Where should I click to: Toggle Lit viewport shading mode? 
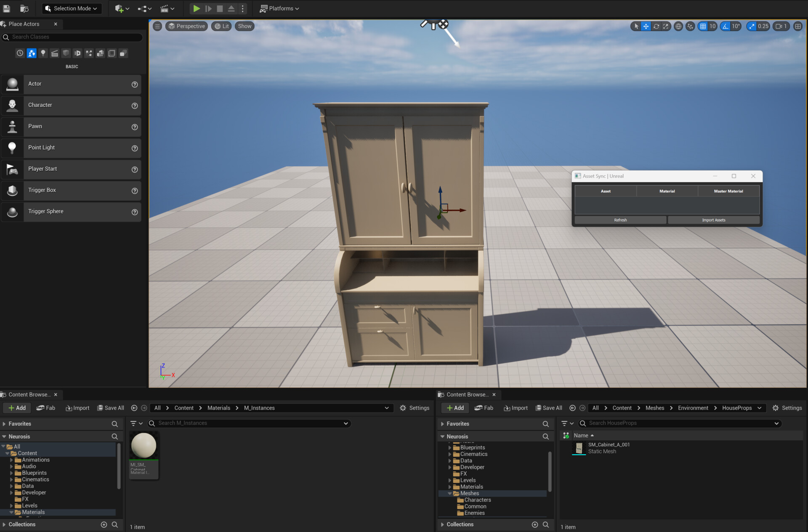221,26
